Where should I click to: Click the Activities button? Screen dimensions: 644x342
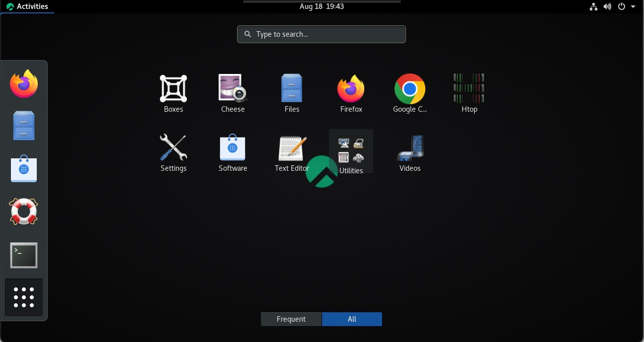click(27, 6)
